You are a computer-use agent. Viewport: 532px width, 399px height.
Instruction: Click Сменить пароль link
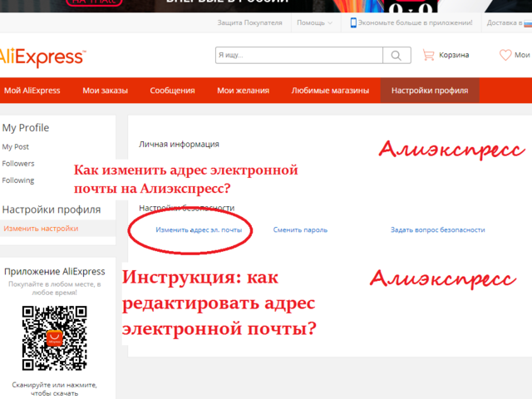[x=300, y=229]
